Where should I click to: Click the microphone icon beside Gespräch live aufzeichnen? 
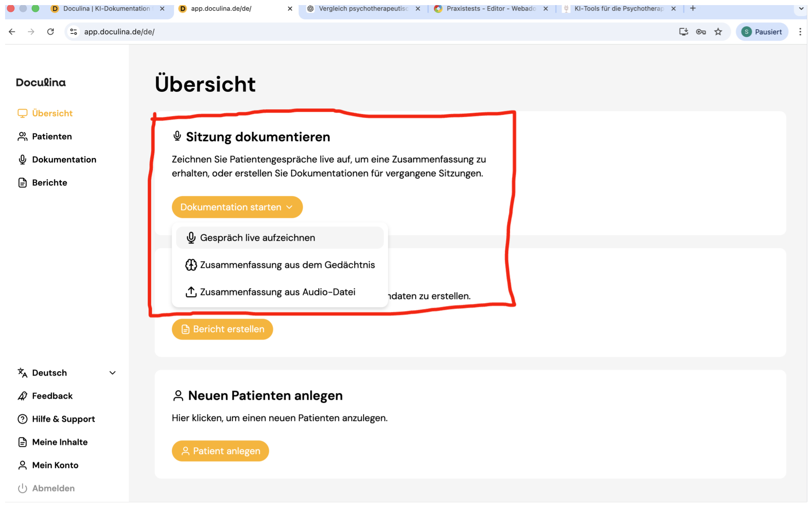click(x=191, y=238)
